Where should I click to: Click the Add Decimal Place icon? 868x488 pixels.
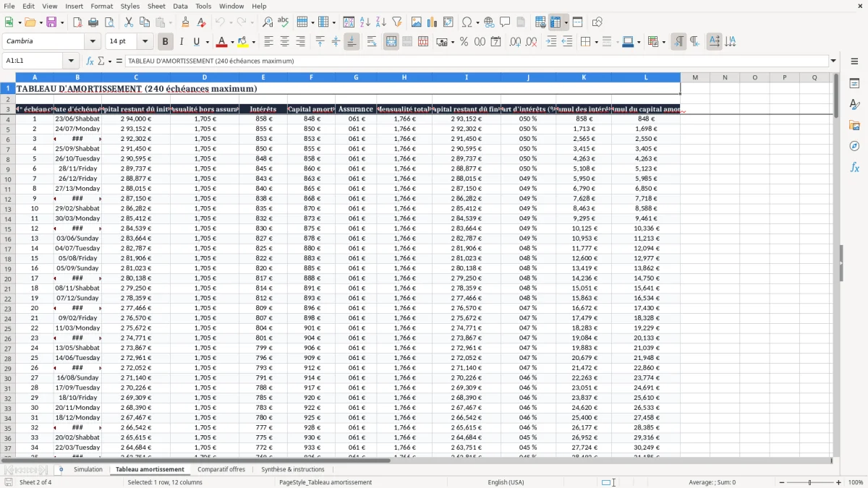pyautogui.click(x=515, y=42)
